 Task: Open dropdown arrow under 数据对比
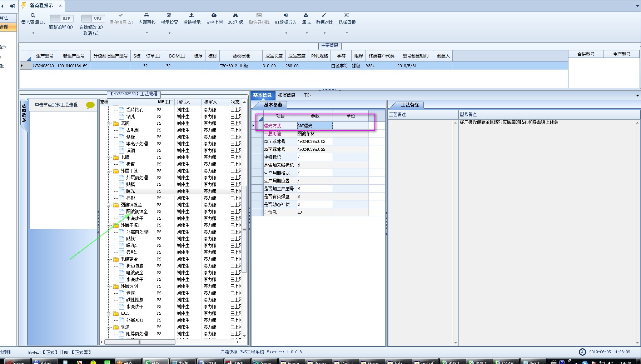pos(324,33)
